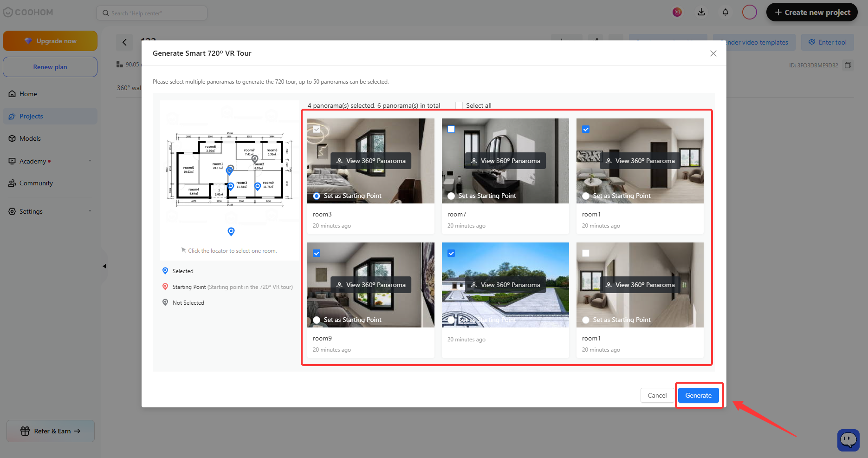Tick the Select all checkbox
868x458 pixels.
point(459,105)
